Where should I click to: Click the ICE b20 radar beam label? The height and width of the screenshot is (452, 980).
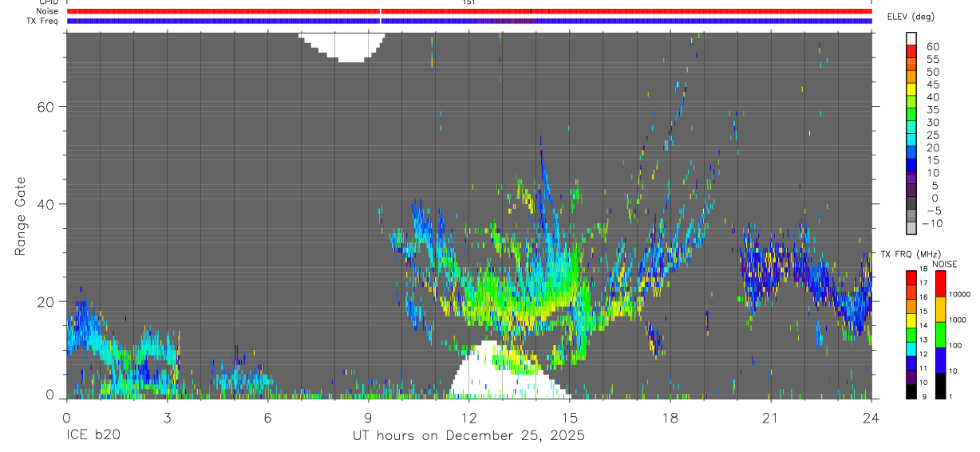pos(93,436)
